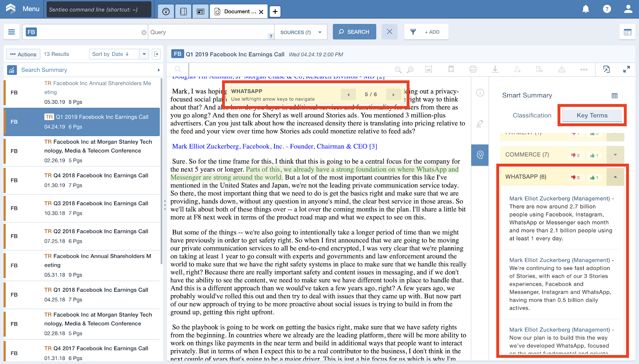Click the SEARCH button
The width and height of the screenshot is (639, 364).
tap(354, 32)
